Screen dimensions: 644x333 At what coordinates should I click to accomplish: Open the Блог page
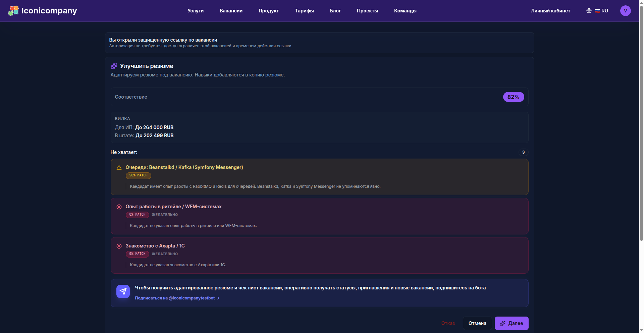(x=335, y=11)
